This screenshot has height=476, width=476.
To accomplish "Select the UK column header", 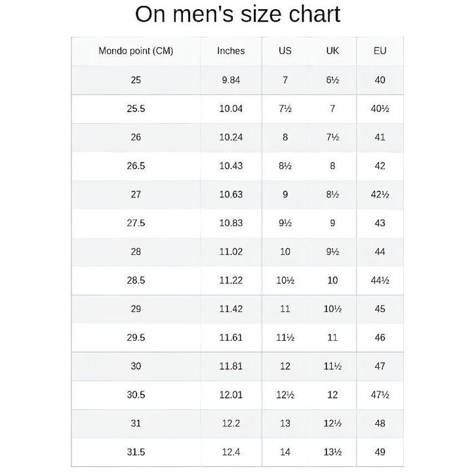I will (x=332, y=51).
